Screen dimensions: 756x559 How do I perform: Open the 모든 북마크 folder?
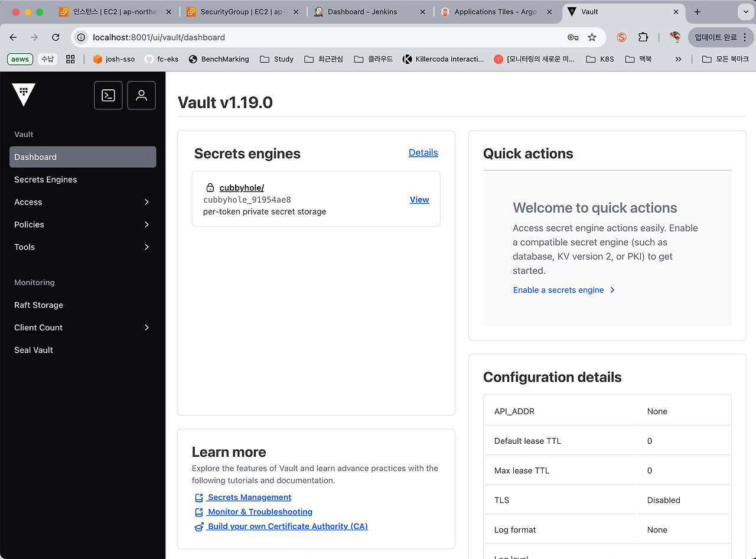[x=726, y=59]
